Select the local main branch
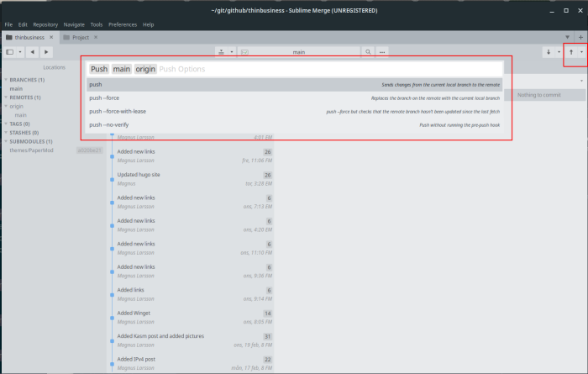The height and width of the screenshot is (374, 588). coord(16,88)
